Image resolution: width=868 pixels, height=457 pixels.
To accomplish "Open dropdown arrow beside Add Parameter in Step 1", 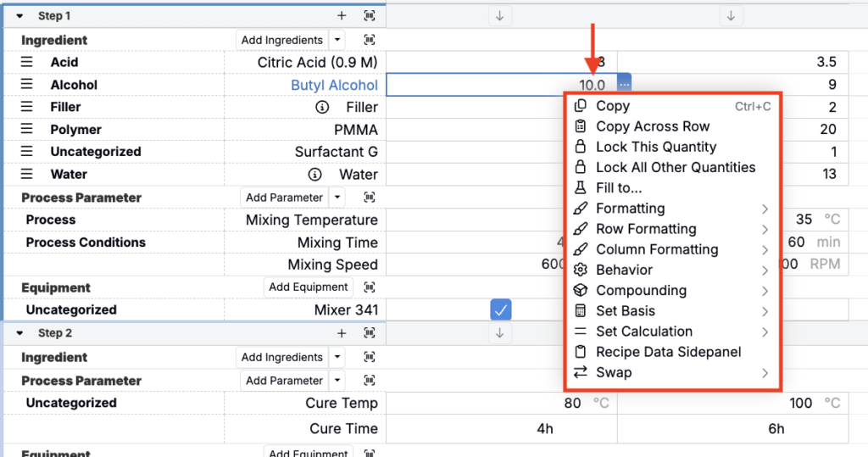I will pyautogui.click(x=337, y=198).
